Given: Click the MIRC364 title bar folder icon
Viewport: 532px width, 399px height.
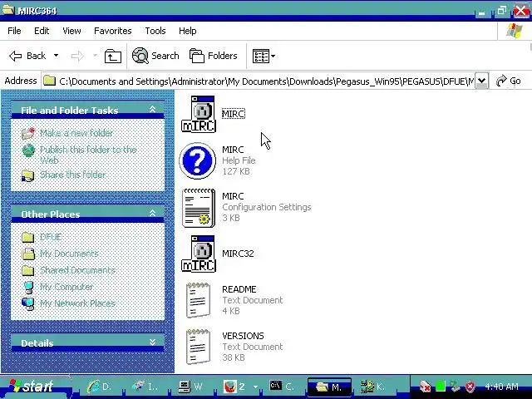Looking at the screenshot, I should tap(8, 9).
